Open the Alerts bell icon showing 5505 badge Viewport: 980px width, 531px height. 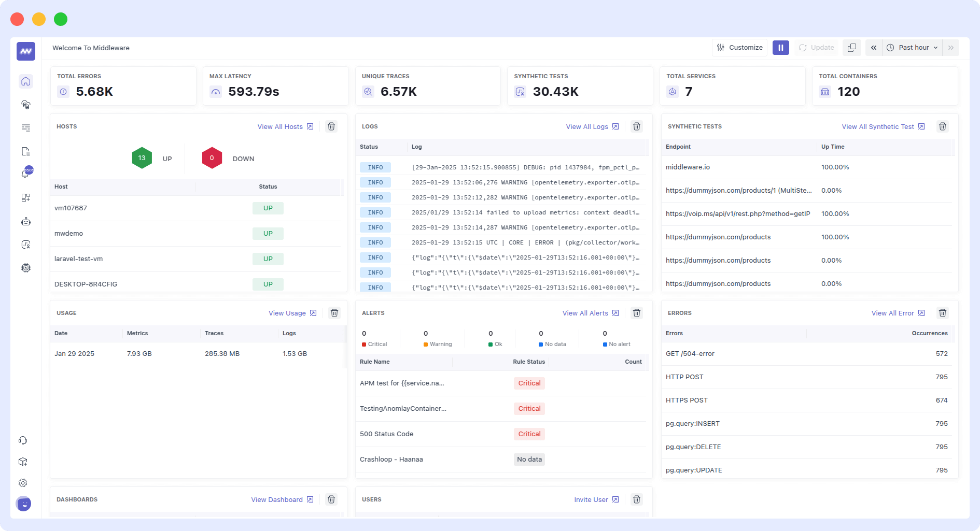pos(25,173)
